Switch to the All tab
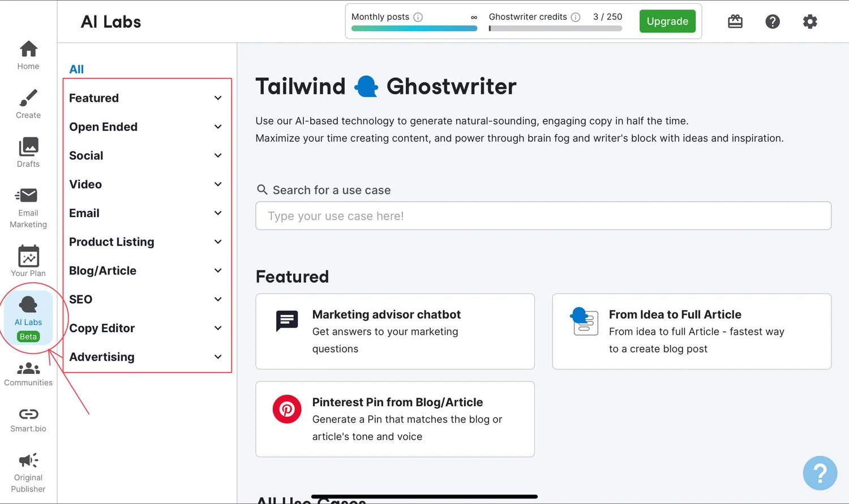 76,68
